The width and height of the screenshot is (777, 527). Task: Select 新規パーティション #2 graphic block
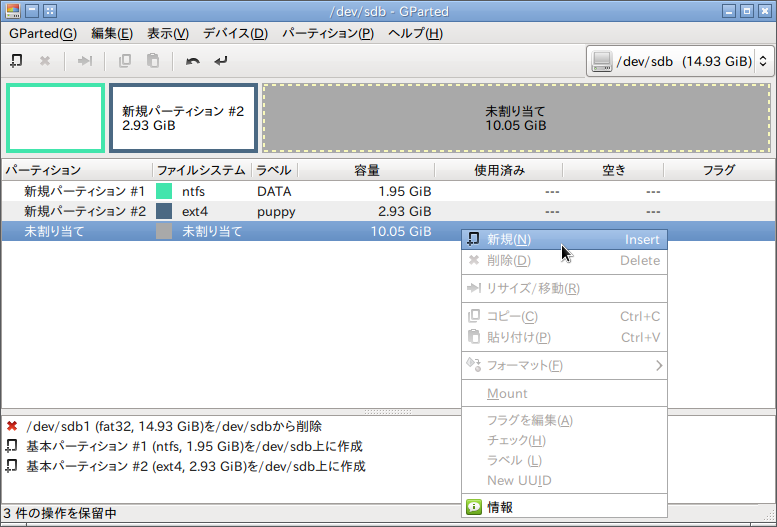(183, 118)
